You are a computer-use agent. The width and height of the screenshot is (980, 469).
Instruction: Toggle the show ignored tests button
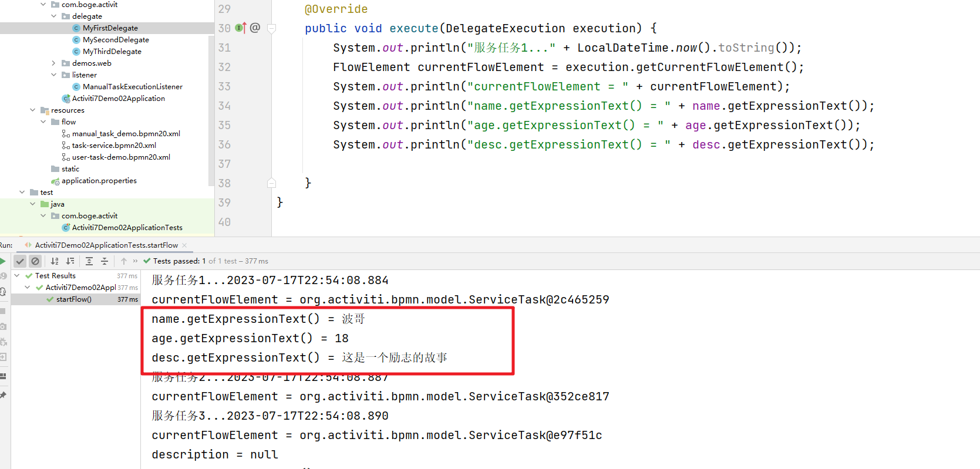tap(35, 261)
